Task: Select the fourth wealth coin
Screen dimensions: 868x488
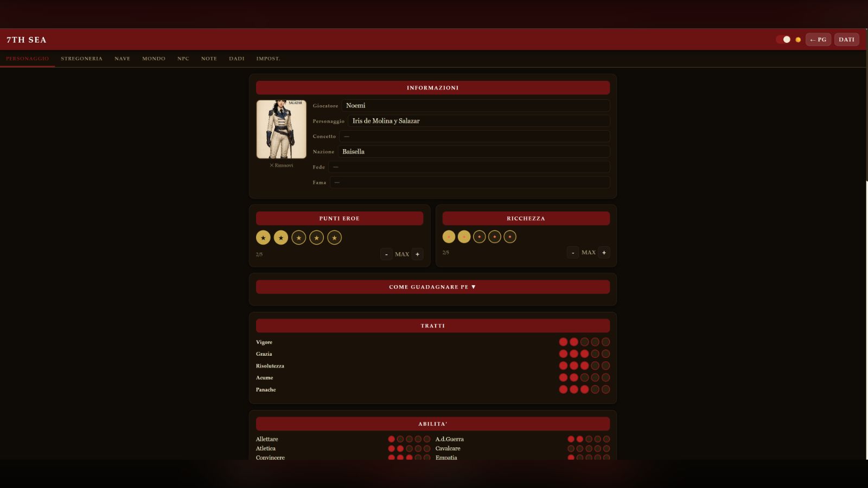Action: (x=494, y=237)
